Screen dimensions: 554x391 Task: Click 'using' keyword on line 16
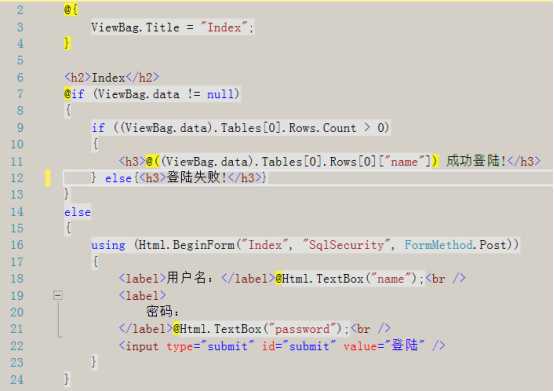[108, 245]
